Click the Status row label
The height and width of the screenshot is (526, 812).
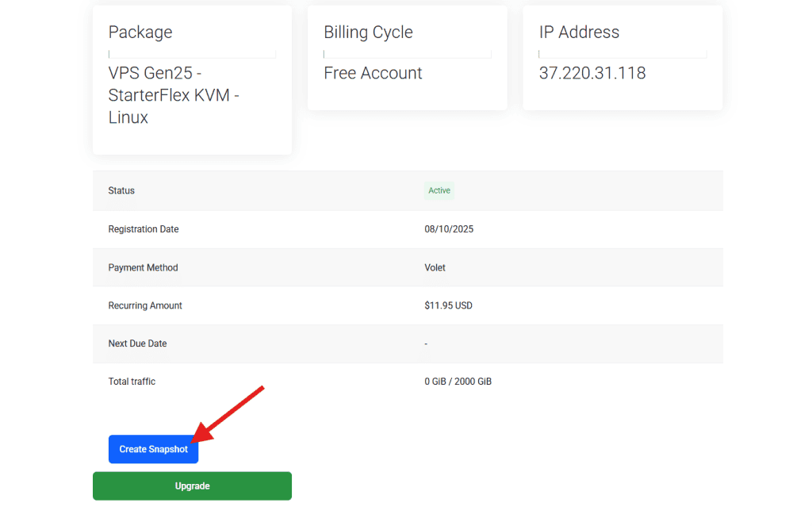point(121,190)
